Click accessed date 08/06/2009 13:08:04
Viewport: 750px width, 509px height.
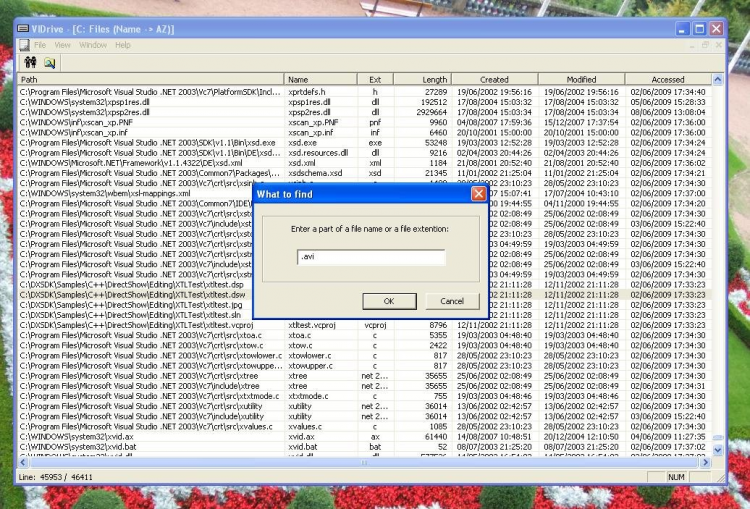pyautogui.click(x=668, y=112)
